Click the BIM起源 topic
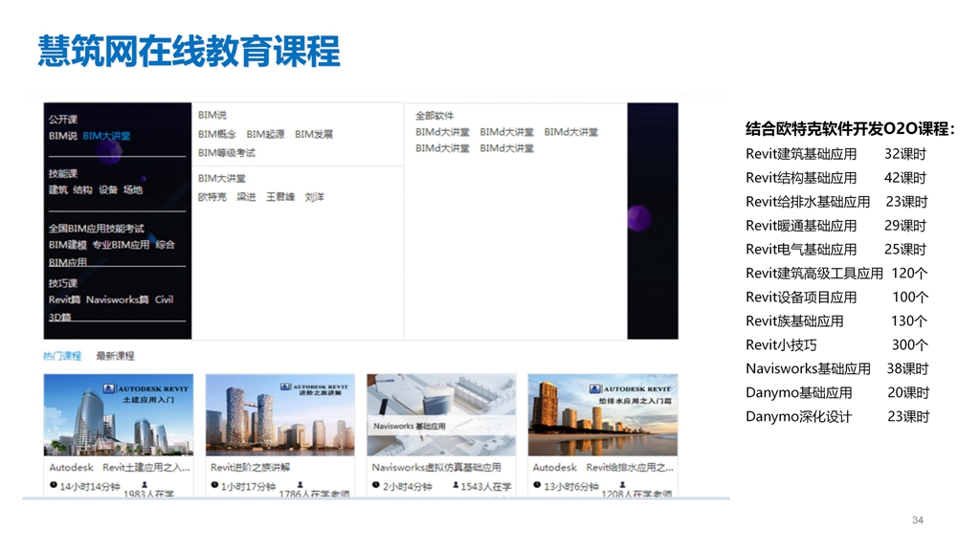The image size is (980, 551). point(265,134)
